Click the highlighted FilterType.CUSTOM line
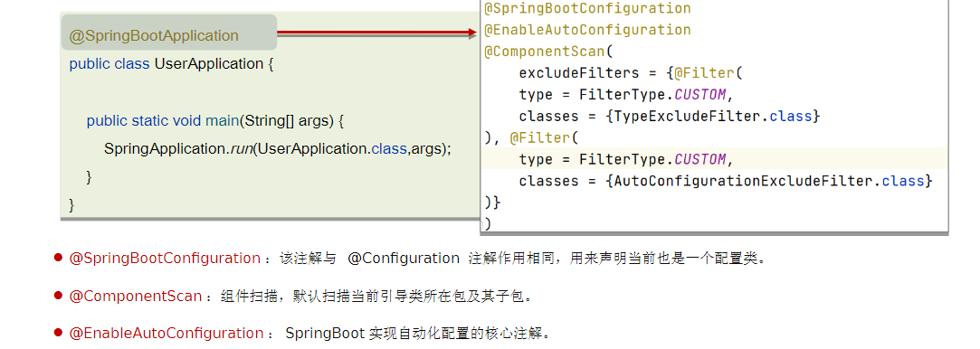Screen dimensions: 980x349 click(x=714, y=158)
